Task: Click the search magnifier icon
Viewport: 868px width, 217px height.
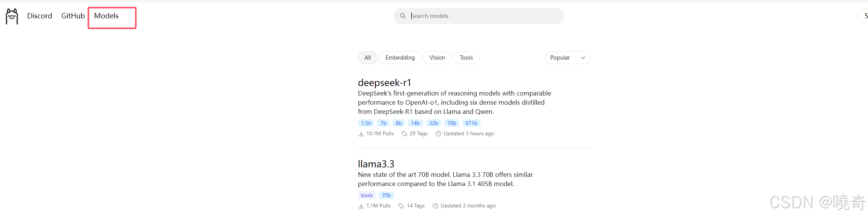Action: 403,16
